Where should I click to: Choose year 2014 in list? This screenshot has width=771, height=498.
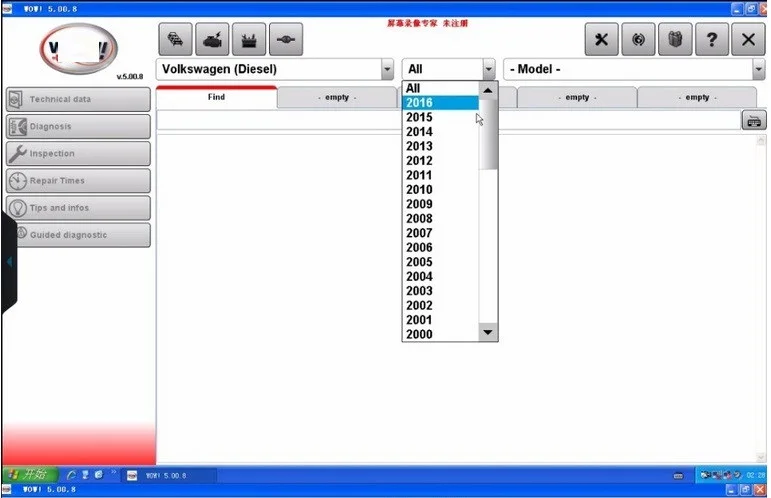click(440, 132)
